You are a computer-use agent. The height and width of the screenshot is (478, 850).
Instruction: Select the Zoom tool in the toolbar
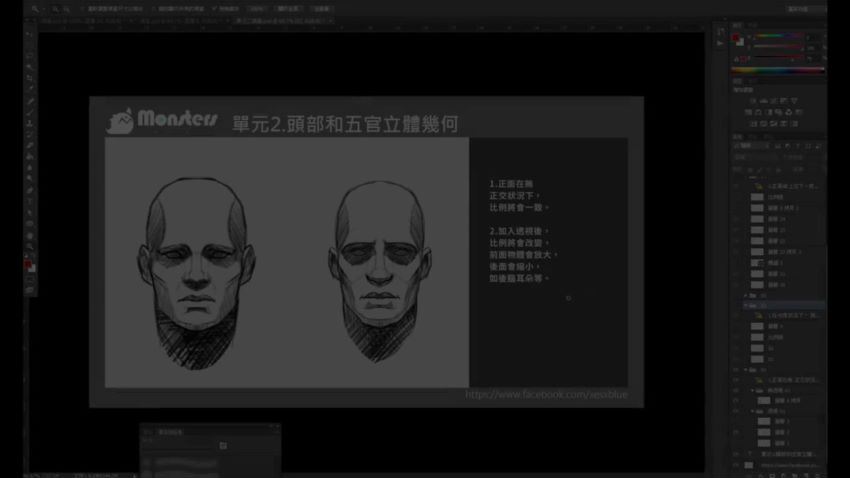pos(30,247)
